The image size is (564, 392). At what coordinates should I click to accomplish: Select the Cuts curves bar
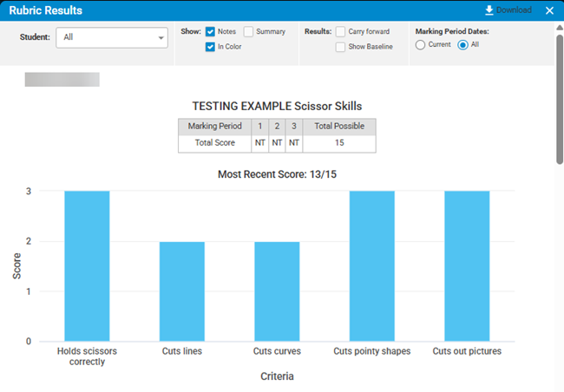click(x=277, y=291)
